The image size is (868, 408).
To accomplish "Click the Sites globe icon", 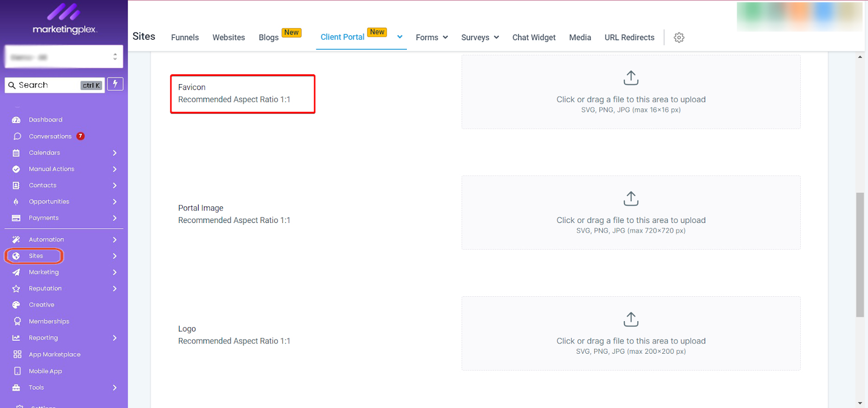I will click(16, 256).
